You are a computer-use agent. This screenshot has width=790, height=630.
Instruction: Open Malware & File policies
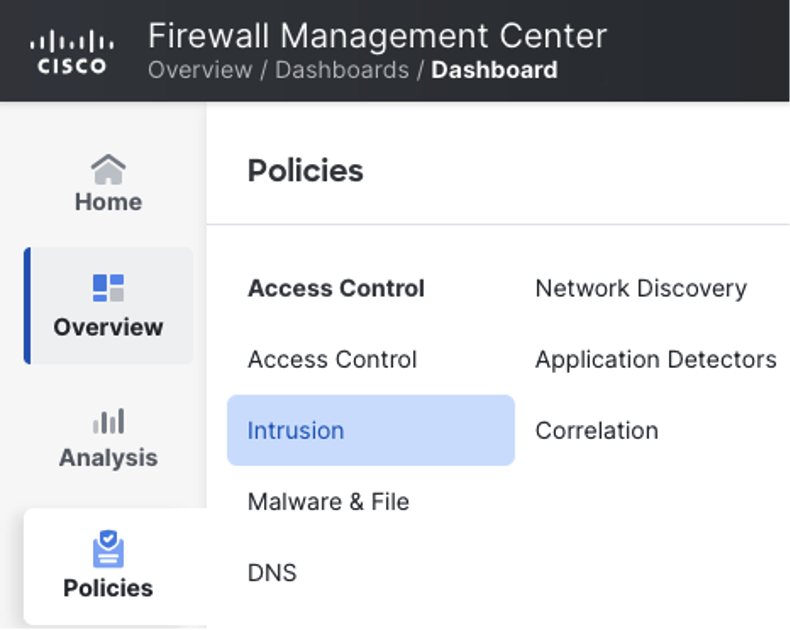tap(328, 501)
